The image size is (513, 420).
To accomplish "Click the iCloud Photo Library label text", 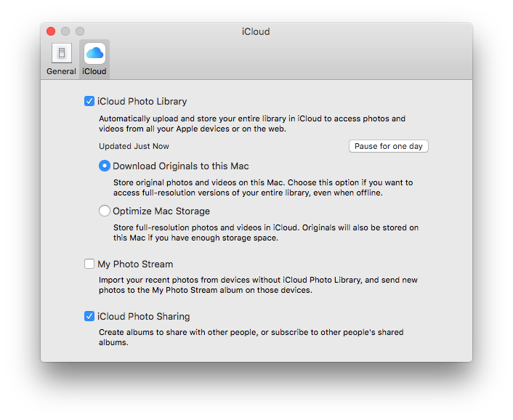I will pos(142,102).
